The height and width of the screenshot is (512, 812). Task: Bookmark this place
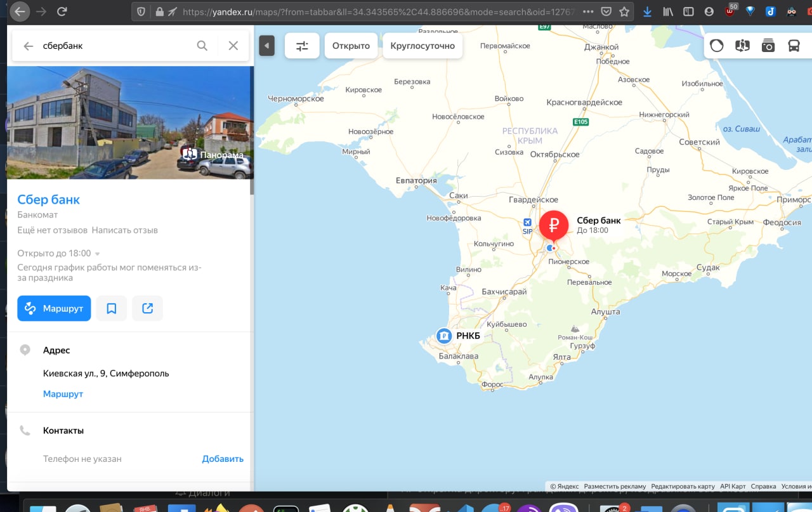[x=112, y=308]
